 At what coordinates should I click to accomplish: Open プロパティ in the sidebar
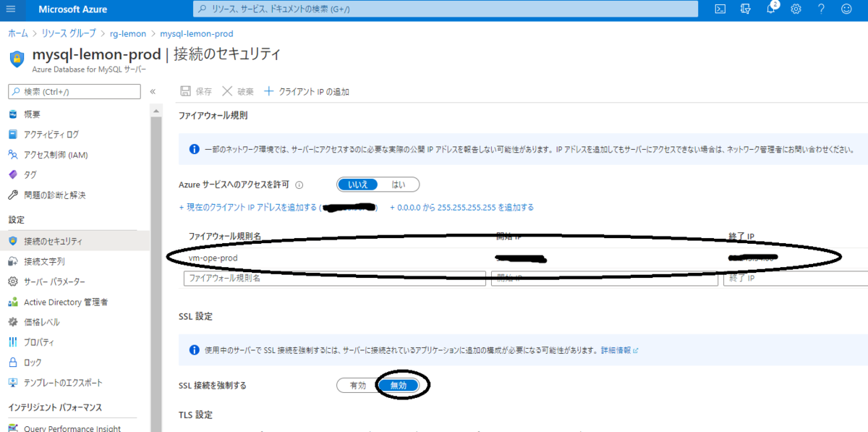pos(39,342)
